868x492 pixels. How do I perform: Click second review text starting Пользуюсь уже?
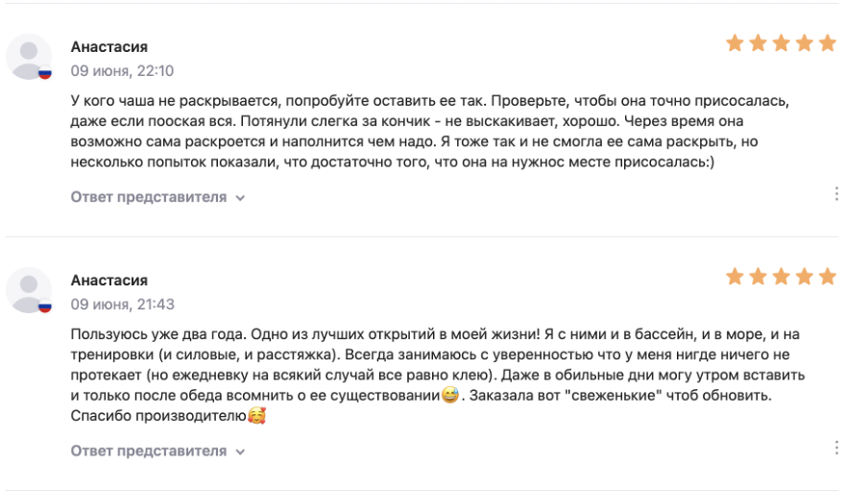(x=437, y=375)
